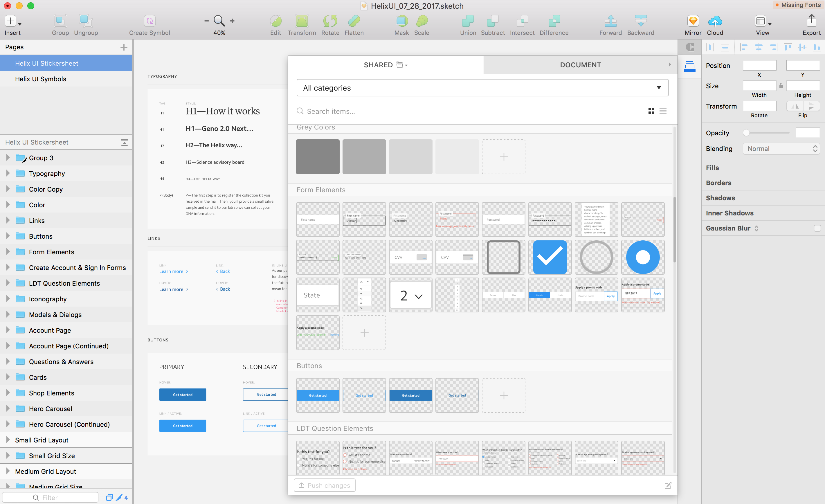This screenshot has height=504, width=825.
Task: Apply the Difference boolean operation
Action: pyautogui.click(x=554, y=21)
